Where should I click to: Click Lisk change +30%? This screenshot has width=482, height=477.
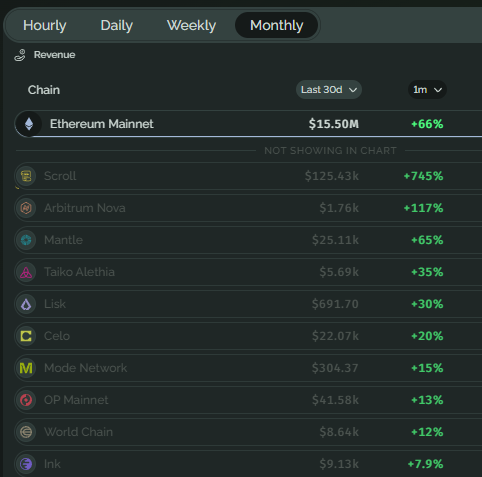coord(427,304)
